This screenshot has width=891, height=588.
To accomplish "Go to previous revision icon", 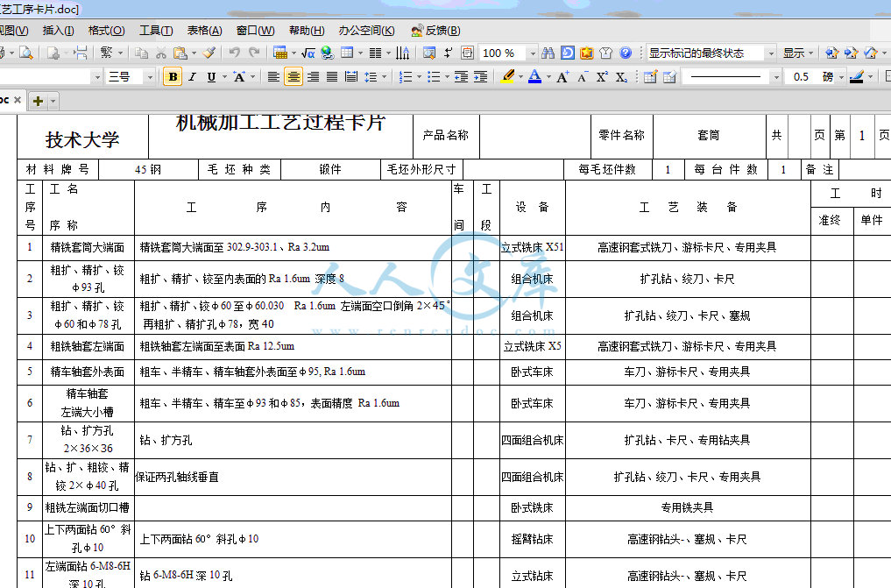I will tap(832, 53).
